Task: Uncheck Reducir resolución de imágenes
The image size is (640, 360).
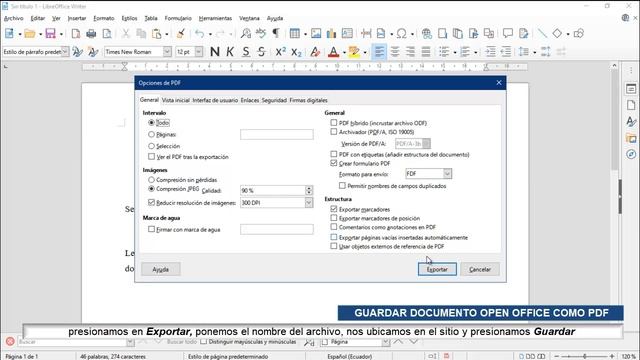Action: pos(151,202)
